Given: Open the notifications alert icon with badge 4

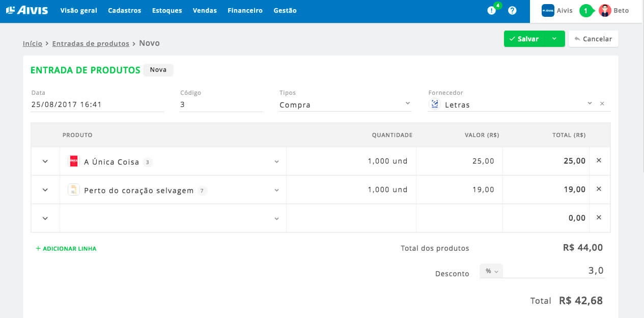Looking at the screenshot, I should [491, 10].
